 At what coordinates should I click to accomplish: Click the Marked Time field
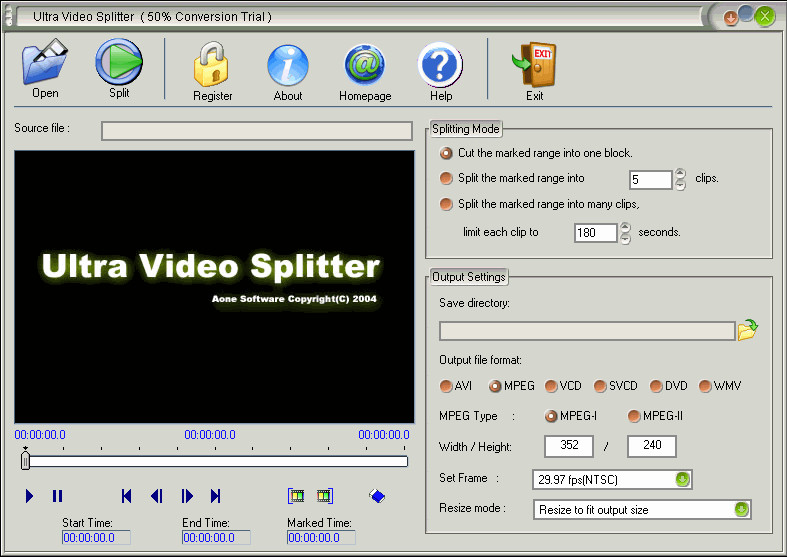pos(321,537)
